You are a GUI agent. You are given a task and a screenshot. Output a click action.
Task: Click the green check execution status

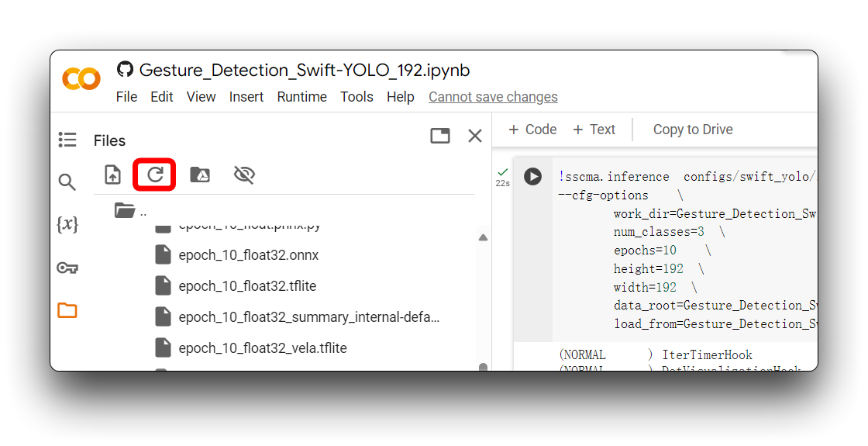[503, 172]
